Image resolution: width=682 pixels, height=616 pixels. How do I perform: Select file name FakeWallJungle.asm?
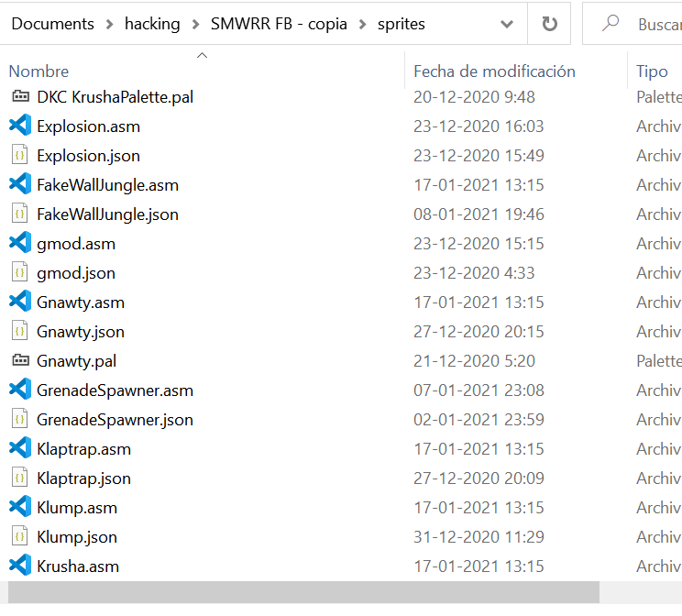pos(107,185)
